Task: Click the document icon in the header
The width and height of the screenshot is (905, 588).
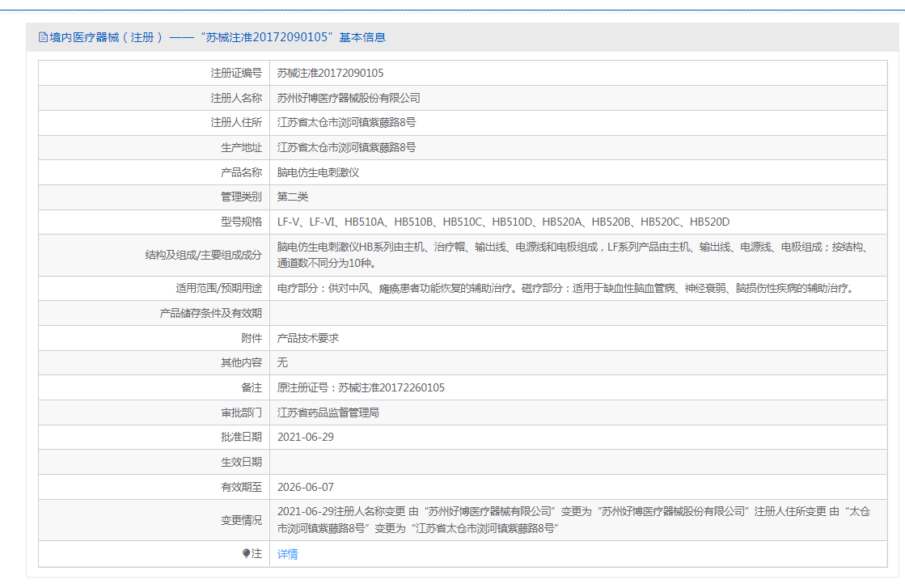Action: tap(43, 37)
